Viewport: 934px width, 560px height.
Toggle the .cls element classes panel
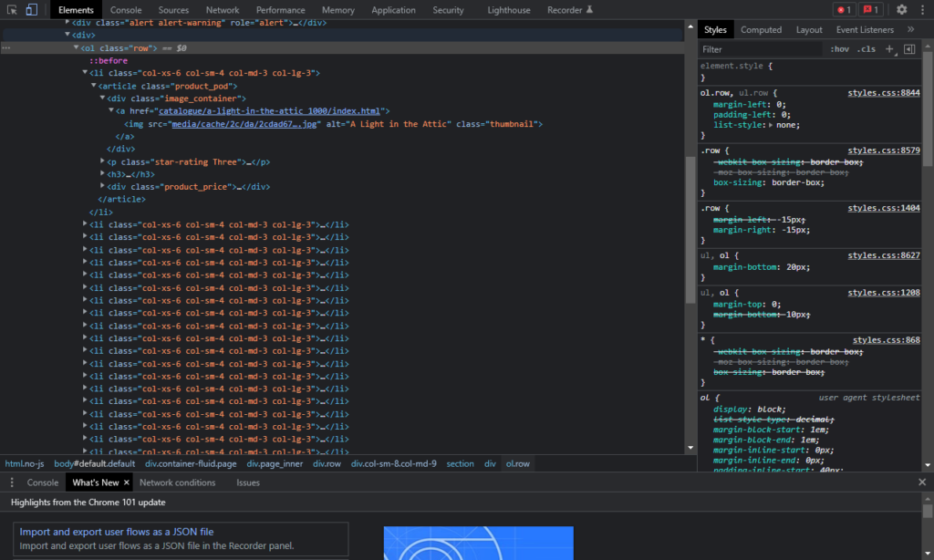[867, 49]
